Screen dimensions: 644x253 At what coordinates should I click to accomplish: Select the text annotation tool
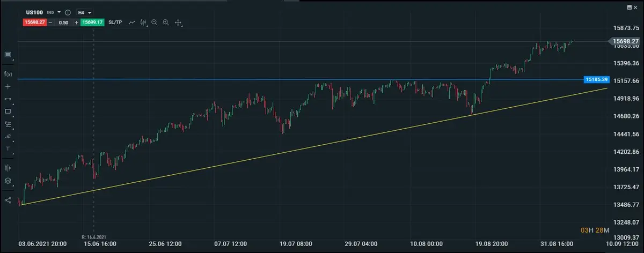(x=8, y=148)
